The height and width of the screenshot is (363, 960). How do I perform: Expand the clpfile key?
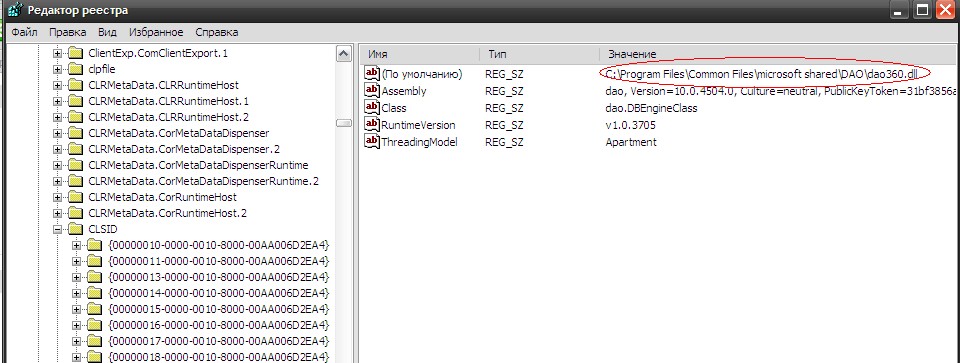point(58,69)
